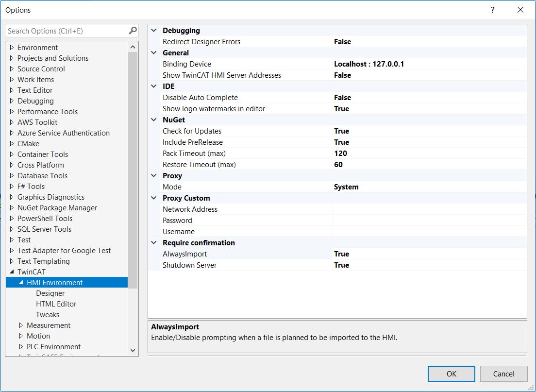The image size is (536, 392).
Task: Select the Redirect Designer Errors property
Action: pos(201,42)
